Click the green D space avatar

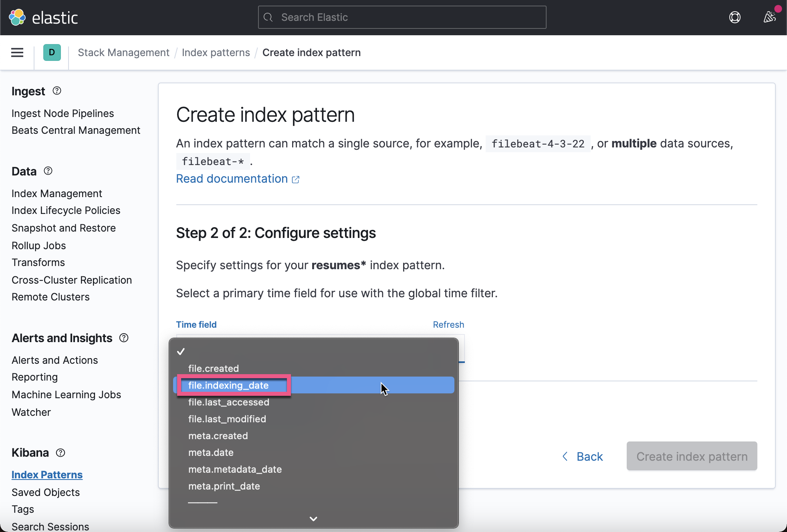(52, 52)
